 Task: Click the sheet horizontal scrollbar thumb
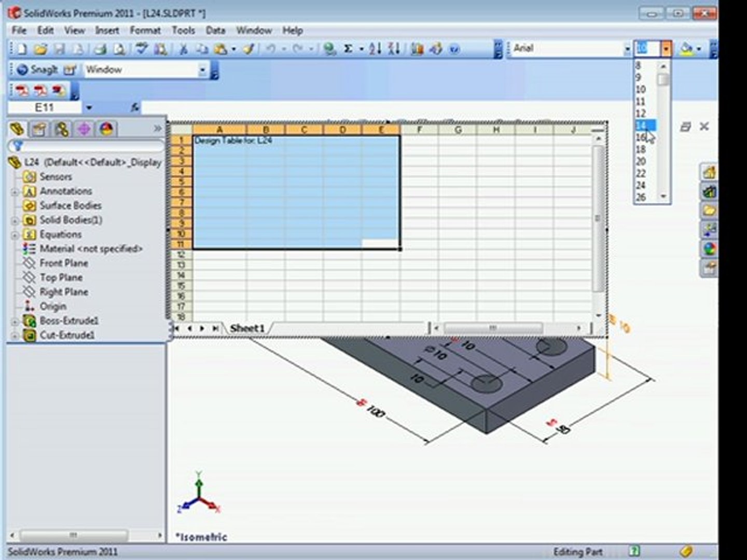(493, 328)
